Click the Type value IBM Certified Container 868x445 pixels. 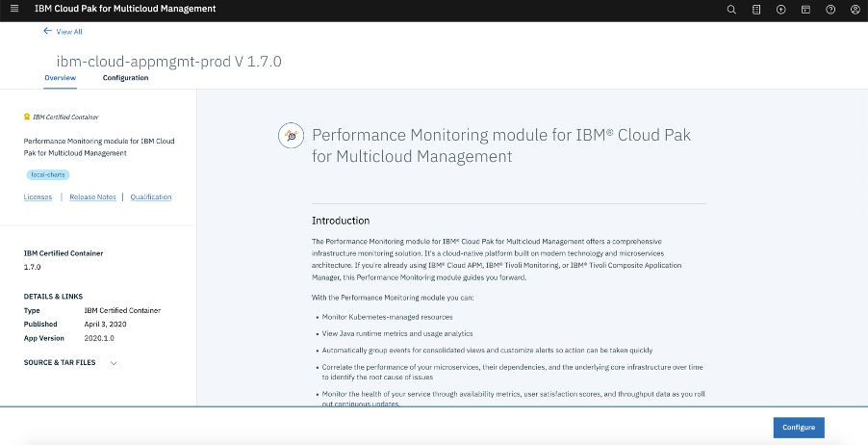[122, 310]
